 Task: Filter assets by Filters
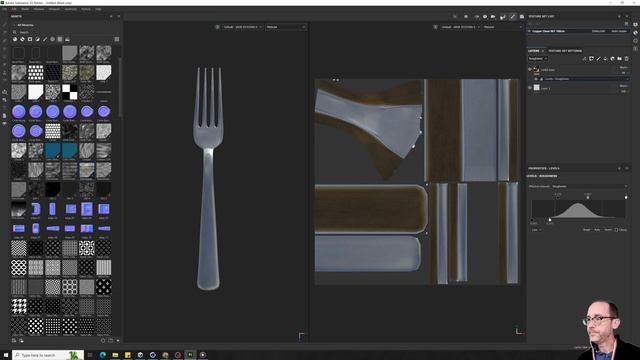(x=38, y=39)
